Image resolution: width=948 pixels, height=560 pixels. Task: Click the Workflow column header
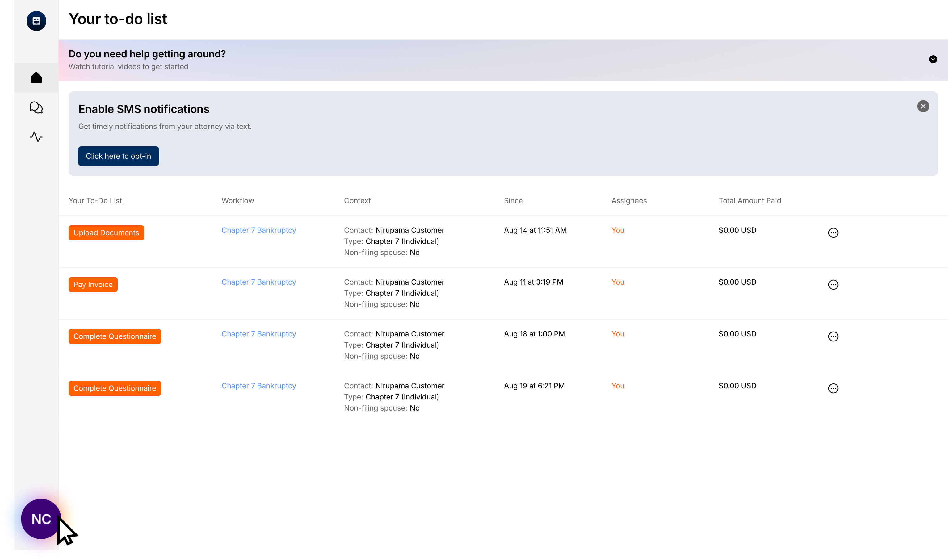pos(238,201)
